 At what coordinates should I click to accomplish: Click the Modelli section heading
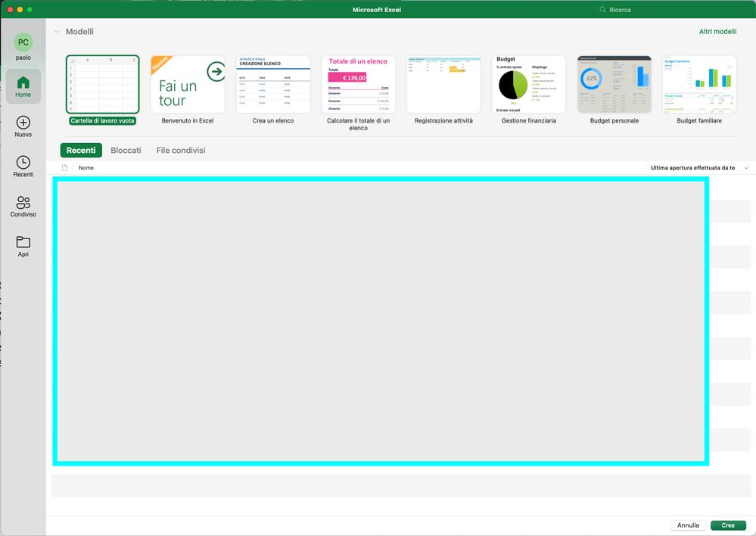(x=79, y=32)
